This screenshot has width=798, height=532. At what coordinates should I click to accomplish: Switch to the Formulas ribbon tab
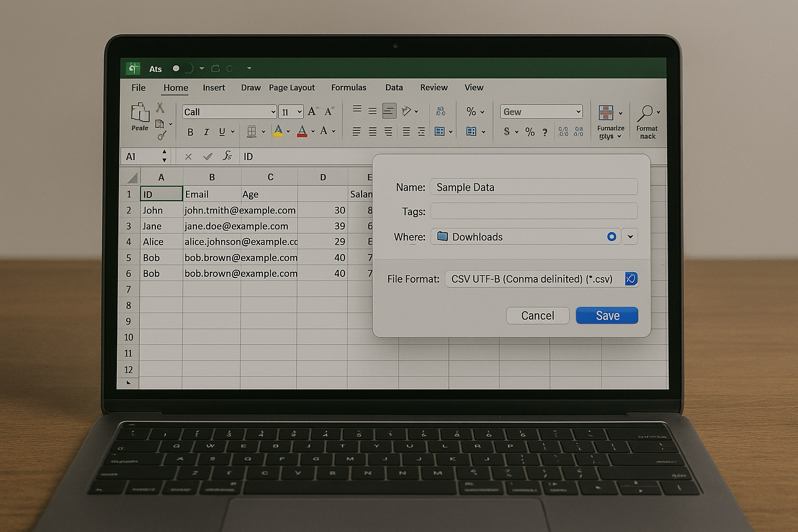pyautogui.click(x=349, y=87)
